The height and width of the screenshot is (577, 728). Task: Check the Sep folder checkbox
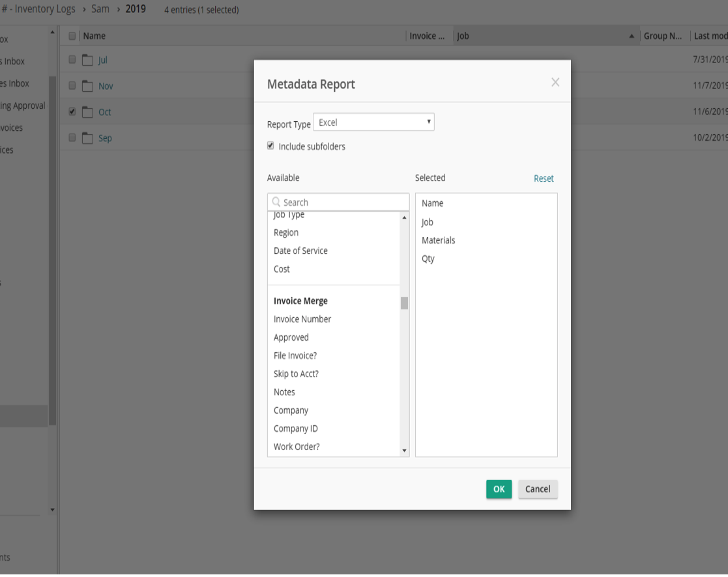pos(72,137)
